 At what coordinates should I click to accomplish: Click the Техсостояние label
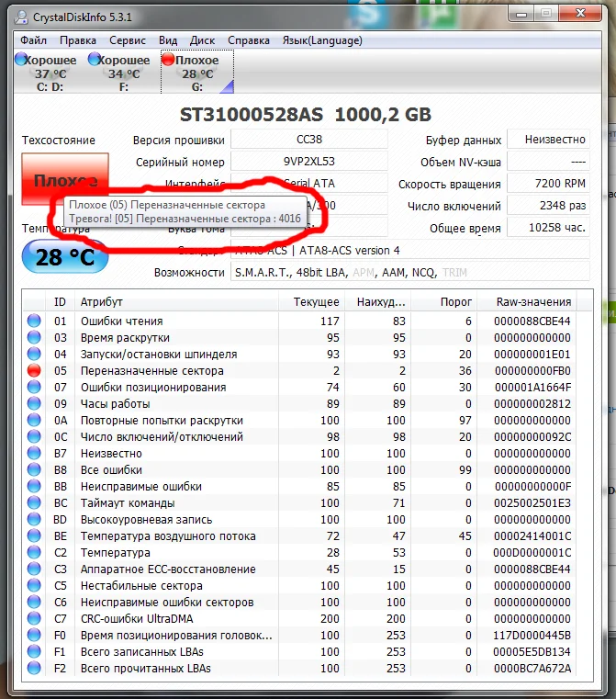tap(59, 140)
